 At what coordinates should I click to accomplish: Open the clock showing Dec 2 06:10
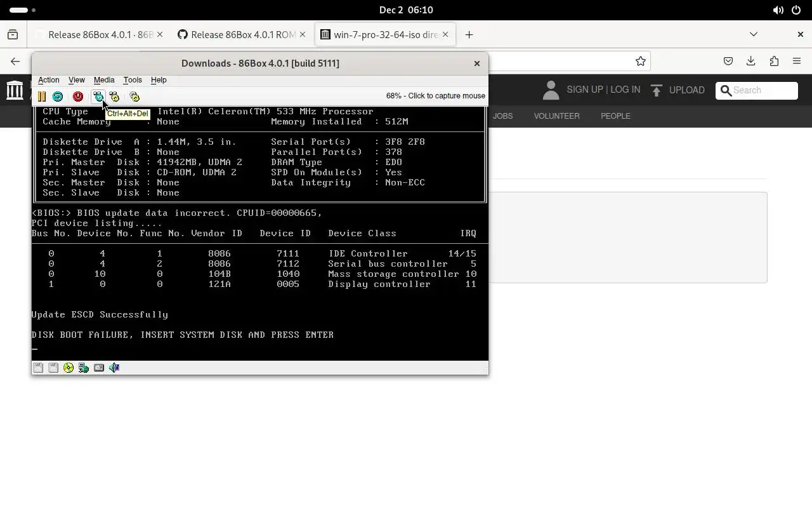pos(406,10)
